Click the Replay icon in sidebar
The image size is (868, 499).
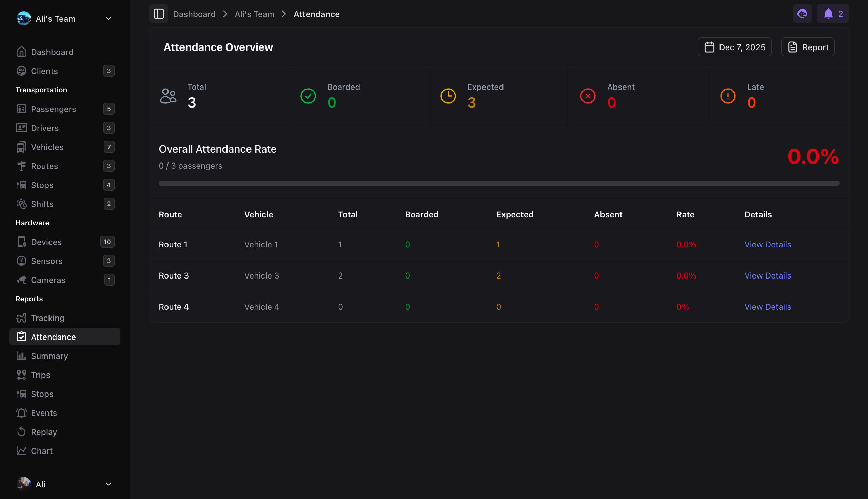pos(21,432)
